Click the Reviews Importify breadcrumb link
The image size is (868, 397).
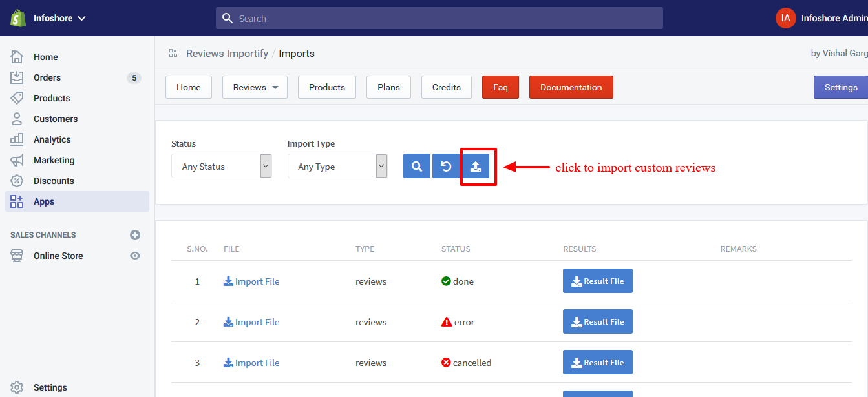pyautogui.click(x=227, y=54)
